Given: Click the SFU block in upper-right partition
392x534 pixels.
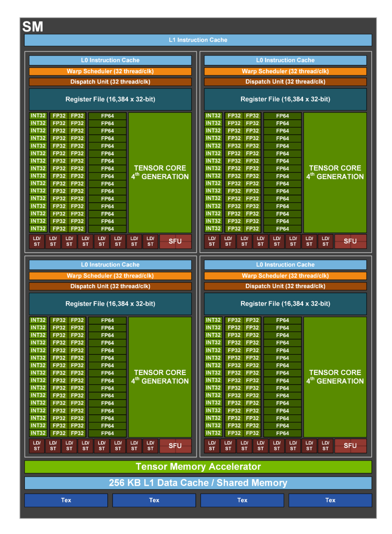Looking at the screenshot, I should [x=350, y=241].
